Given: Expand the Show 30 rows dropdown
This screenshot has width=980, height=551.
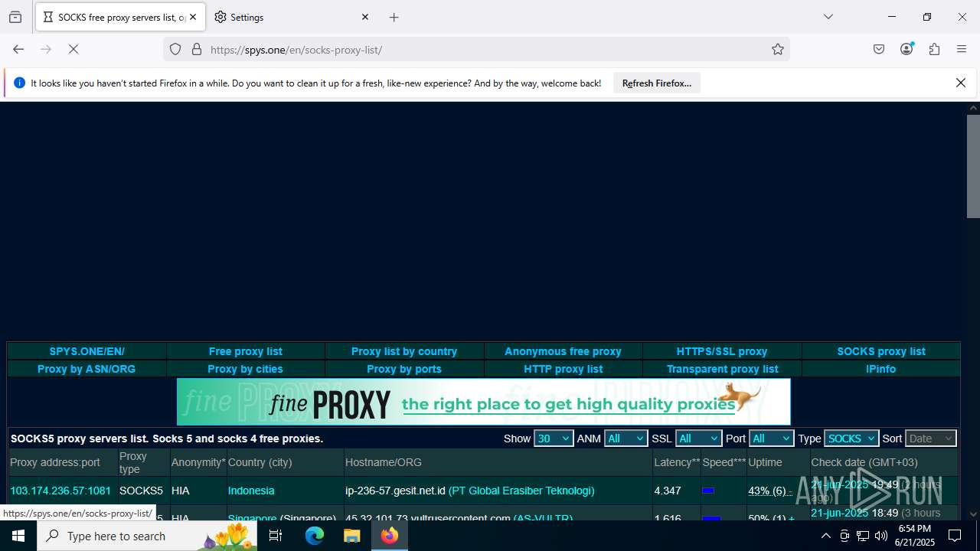Looking at the screenshot, I should click(554, 439).
